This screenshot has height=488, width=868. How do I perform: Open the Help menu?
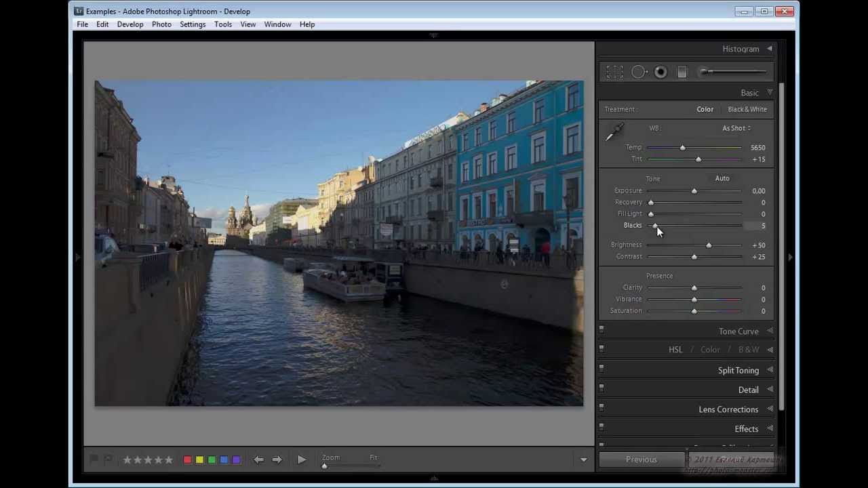tap(307, 24)
